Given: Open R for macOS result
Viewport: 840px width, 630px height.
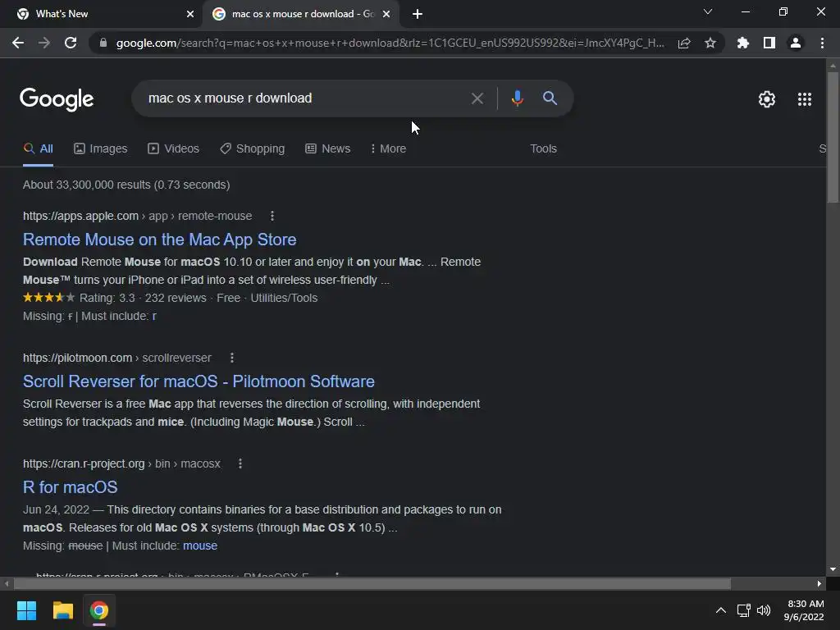Looking at the screenshot, I should pos(71,487).
